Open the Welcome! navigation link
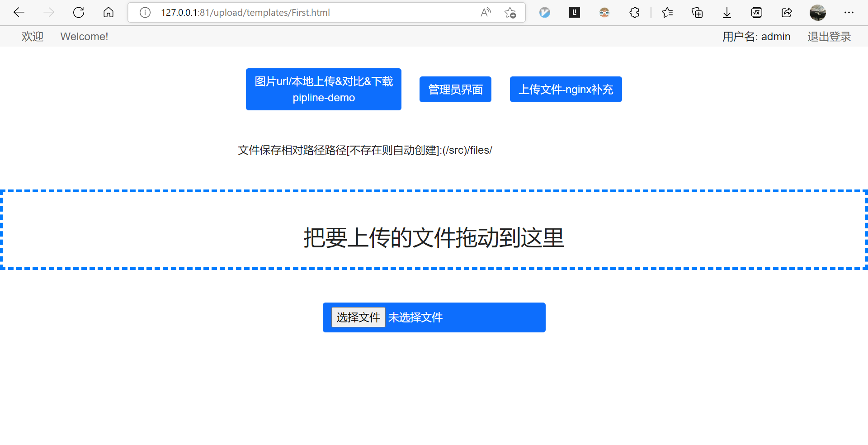The height and width of the screenshot is (445, 868). 84,37
